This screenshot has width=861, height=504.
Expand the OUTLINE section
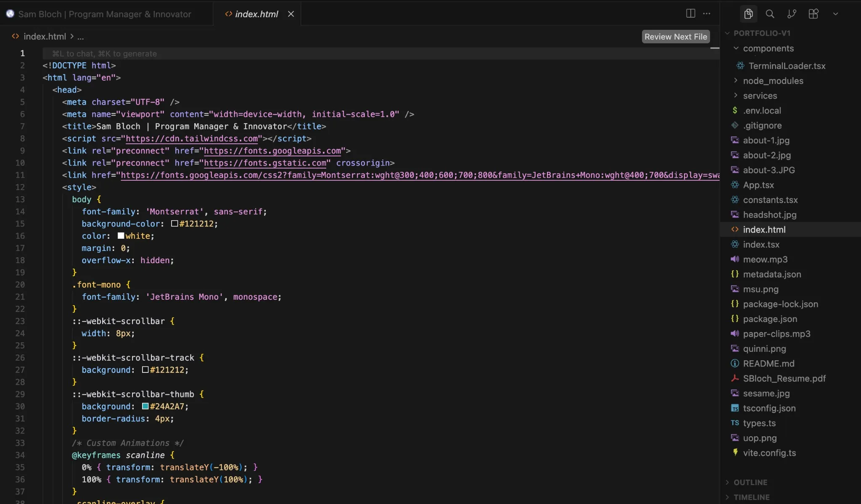[750, 482]
